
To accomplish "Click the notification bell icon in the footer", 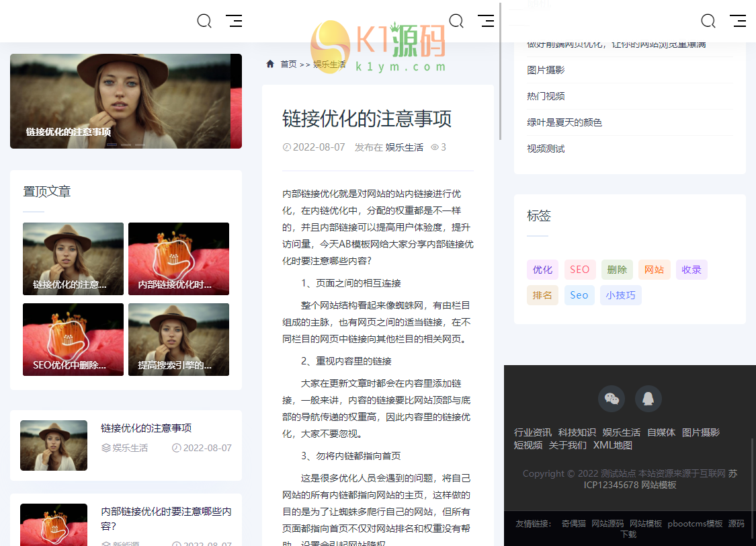I will click(x=648, y=398).
